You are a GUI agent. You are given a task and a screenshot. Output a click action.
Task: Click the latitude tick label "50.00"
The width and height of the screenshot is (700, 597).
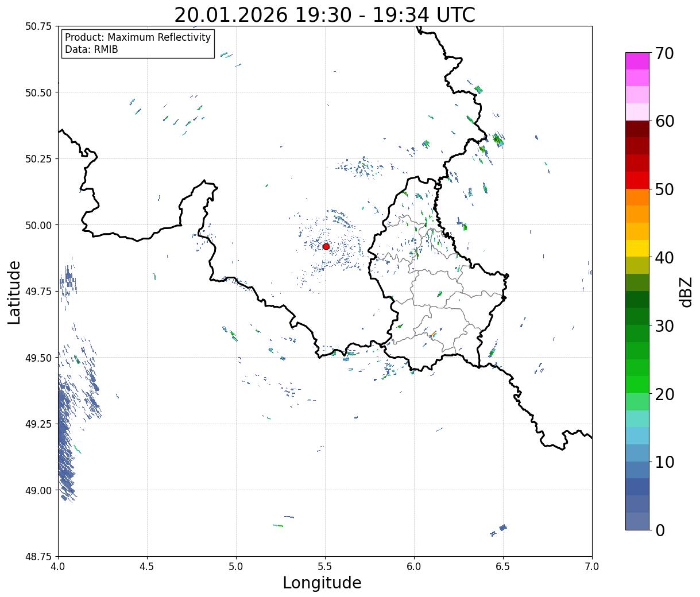[x=38, y=225]
